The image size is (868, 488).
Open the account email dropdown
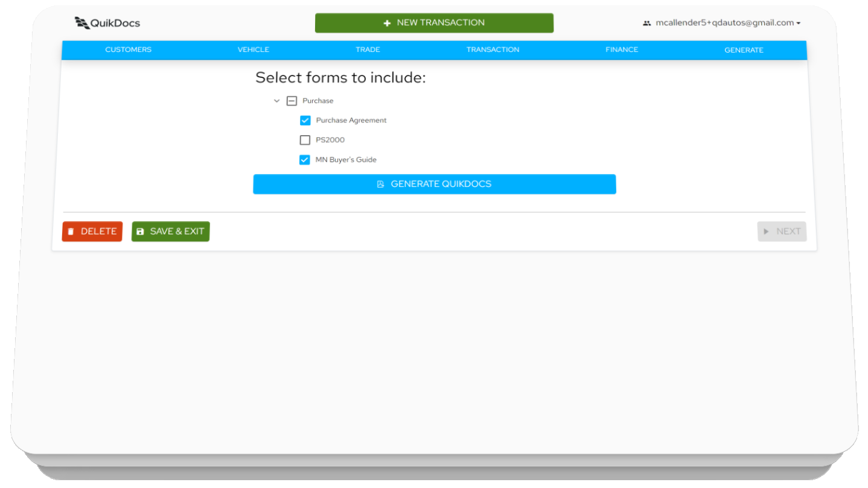[x=722, y=23]
